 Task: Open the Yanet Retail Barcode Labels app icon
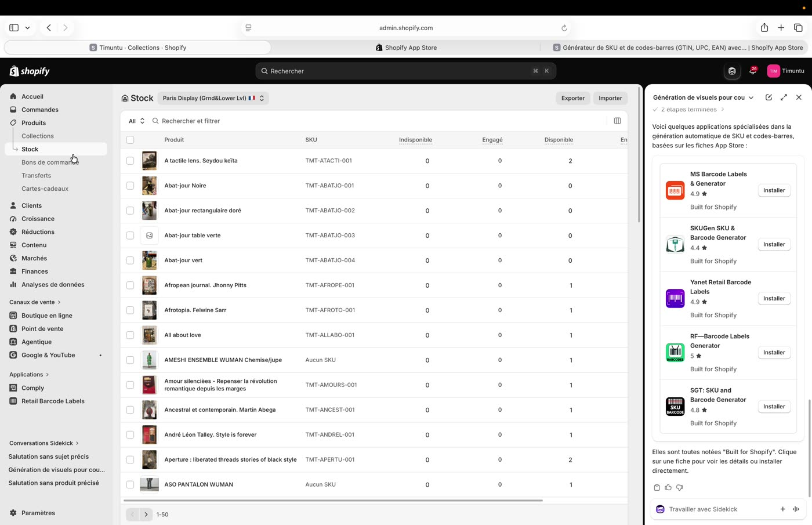[x=675, y=298]
